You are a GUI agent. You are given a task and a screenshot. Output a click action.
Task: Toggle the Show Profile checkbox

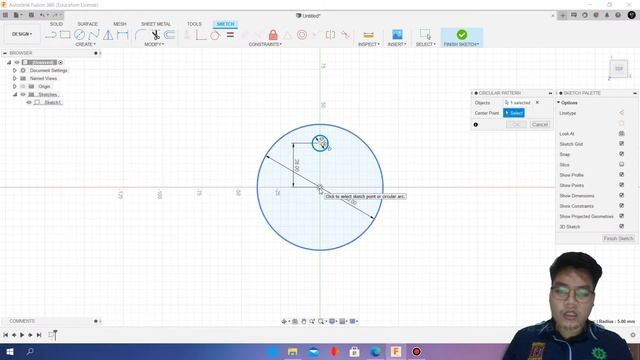[621, 175]
